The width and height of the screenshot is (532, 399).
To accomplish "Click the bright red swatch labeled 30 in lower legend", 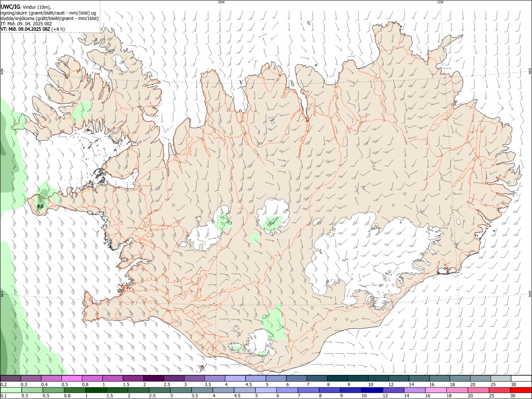I will 521,390.
